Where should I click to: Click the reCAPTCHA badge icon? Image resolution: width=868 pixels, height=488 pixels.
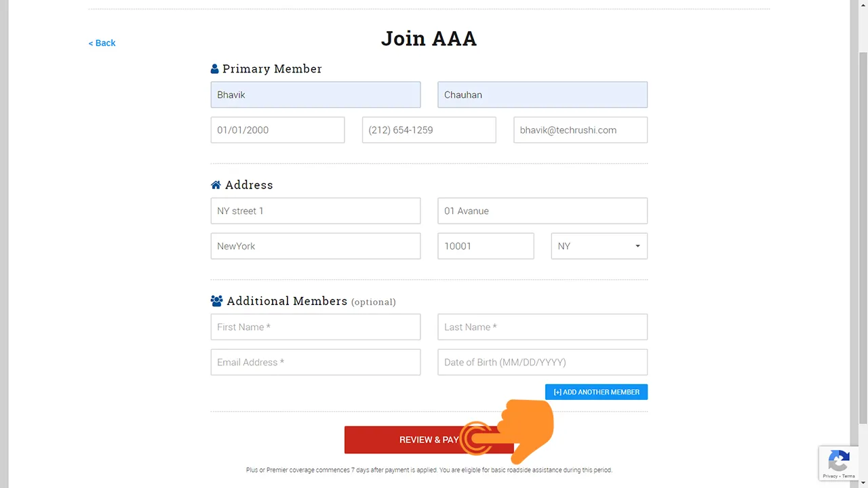coord(839,462)
